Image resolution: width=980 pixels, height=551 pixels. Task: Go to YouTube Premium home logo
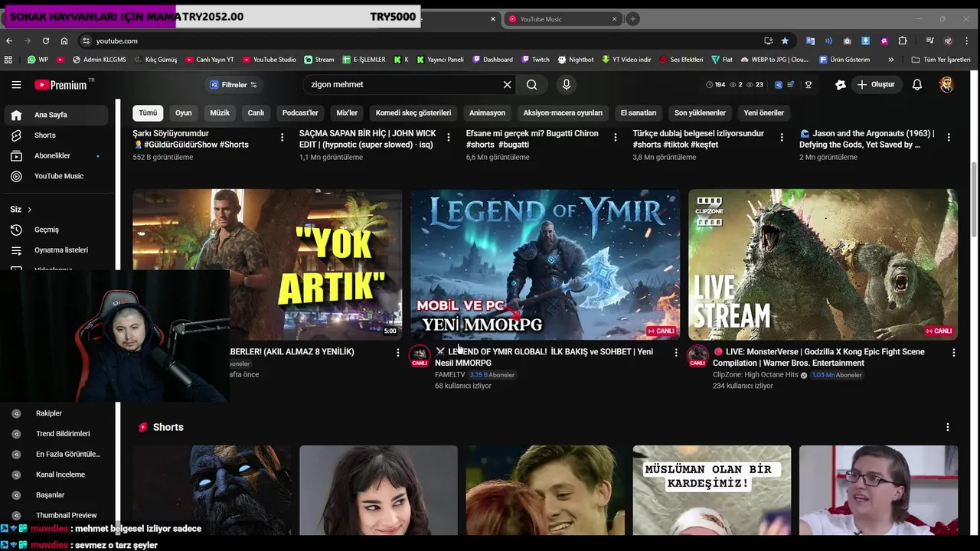click(x=61, y=85)
